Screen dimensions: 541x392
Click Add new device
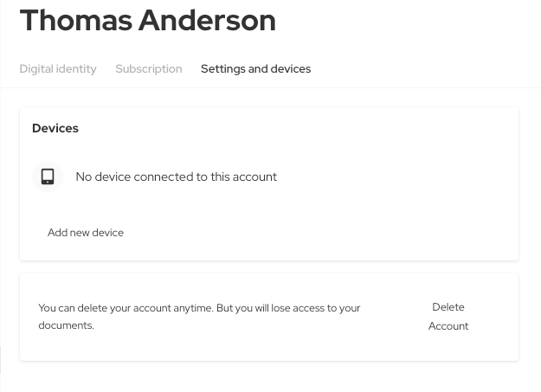(x=86, y=233)
